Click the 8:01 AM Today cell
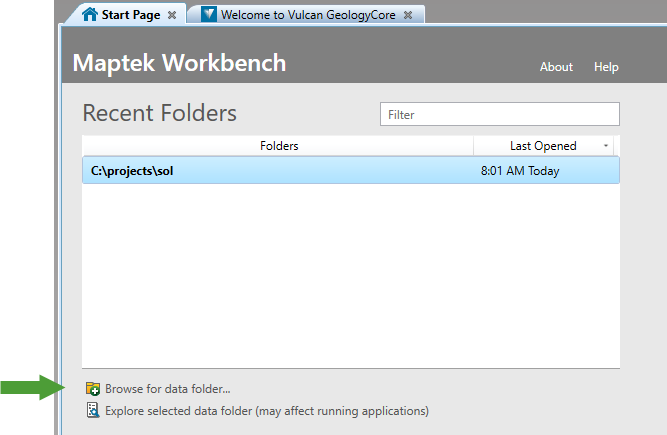Screen dimensions: 667x435 click(x=520, y=171)
